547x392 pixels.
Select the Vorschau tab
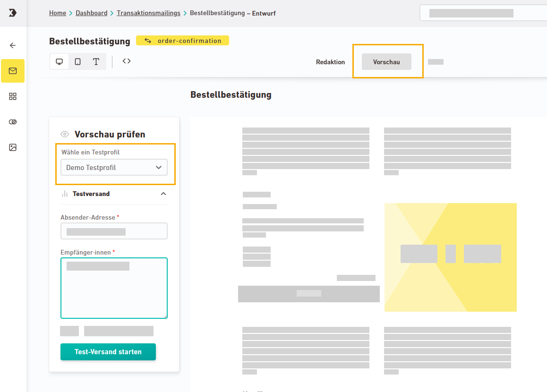386,62
